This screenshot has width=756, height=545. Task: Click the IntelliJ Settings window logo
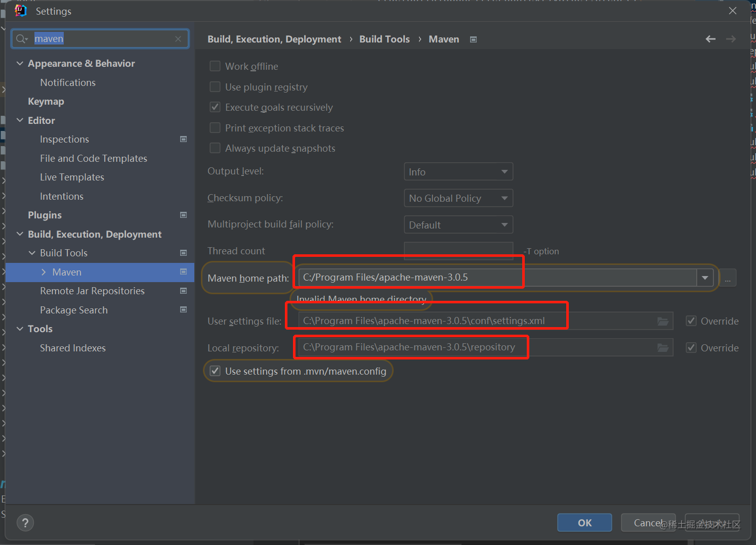click(20, 11)
